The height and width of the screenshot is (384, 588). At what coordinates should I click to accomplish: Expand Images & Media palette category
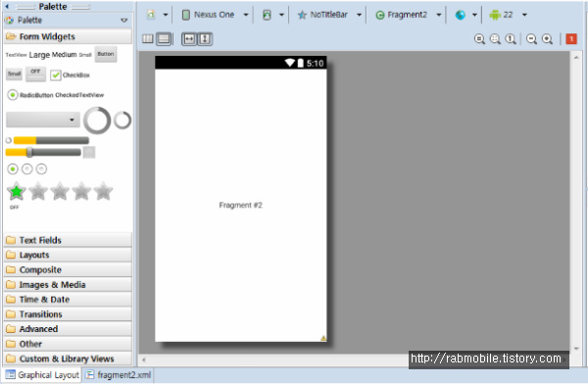(68, 285)
